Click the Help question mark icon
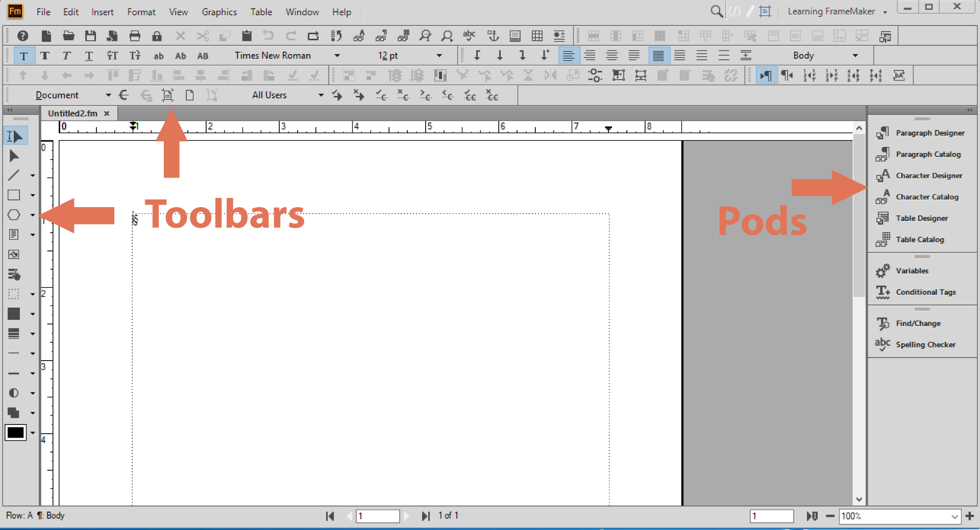 point(22,36)
